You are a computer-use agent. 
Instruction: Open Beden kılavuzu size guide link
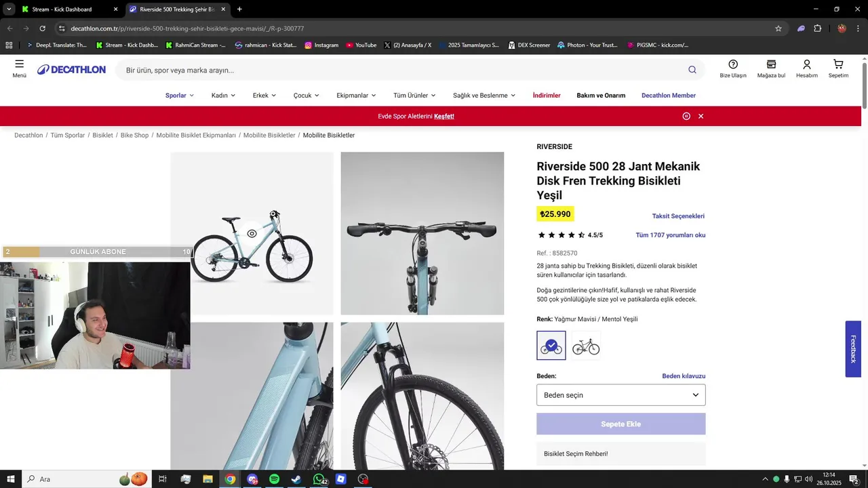click(684, 376)
